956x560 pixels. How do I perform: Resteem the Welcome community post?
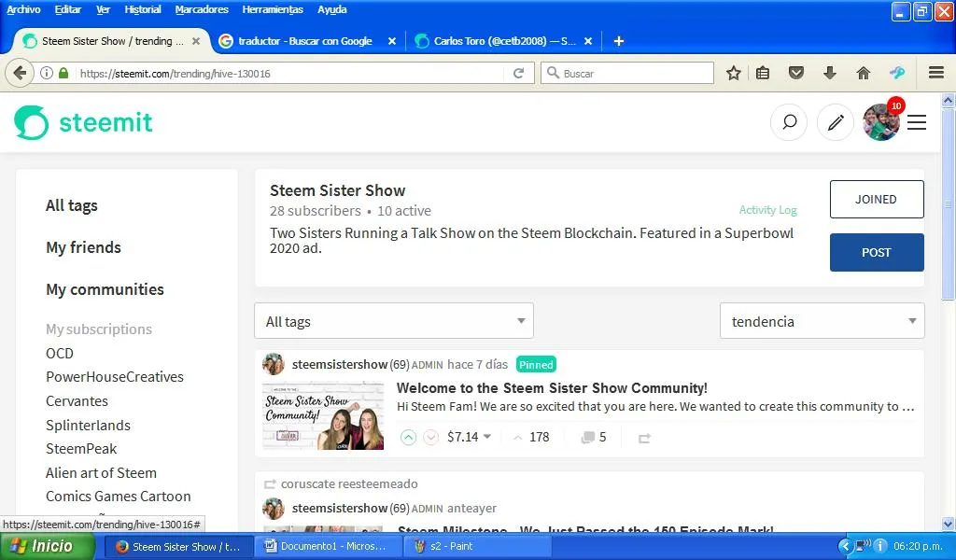pos(644,438)
